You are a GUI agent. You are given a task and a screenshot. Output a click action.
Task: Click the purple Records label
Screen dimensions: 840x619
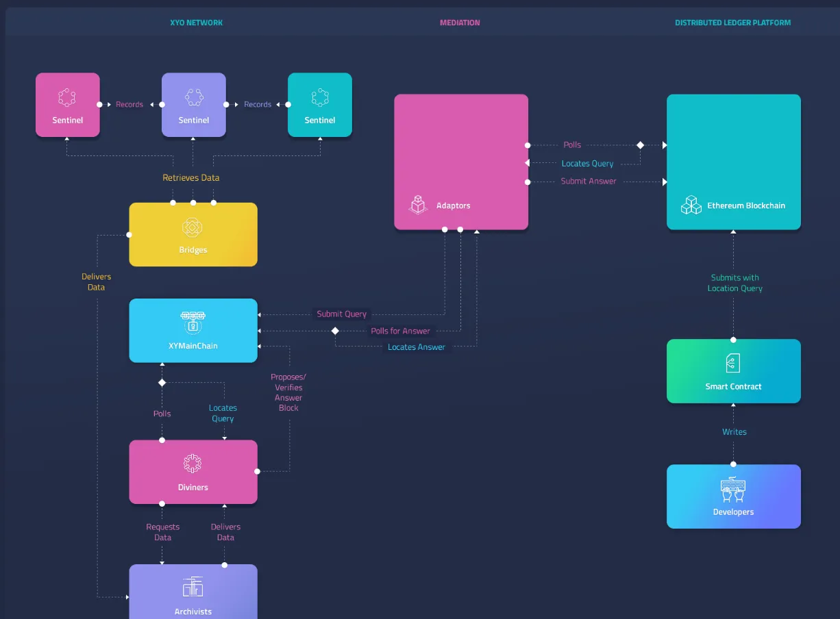pyautogui.click(x=258, y=105)
